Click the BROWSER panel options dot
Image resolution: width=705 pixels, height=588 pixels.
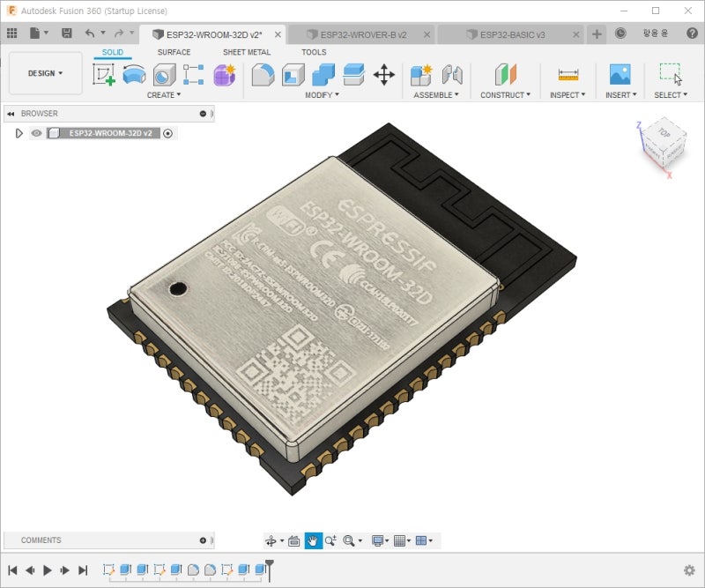[203, 114]
